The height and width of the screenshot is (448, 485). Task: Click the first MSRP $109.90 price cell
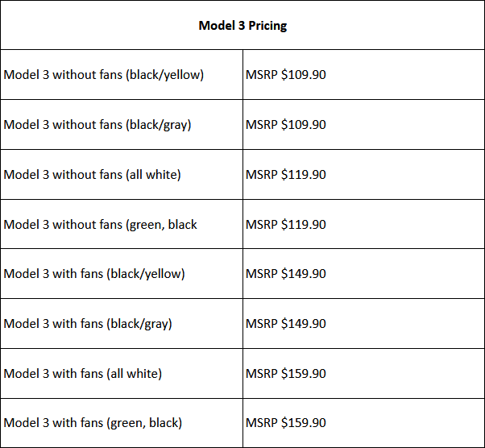364,75
